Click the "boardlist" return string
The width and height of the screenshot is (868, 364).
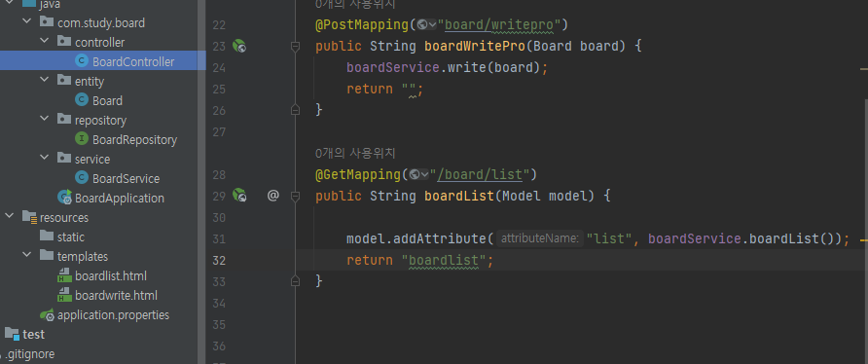pos(444,260)
